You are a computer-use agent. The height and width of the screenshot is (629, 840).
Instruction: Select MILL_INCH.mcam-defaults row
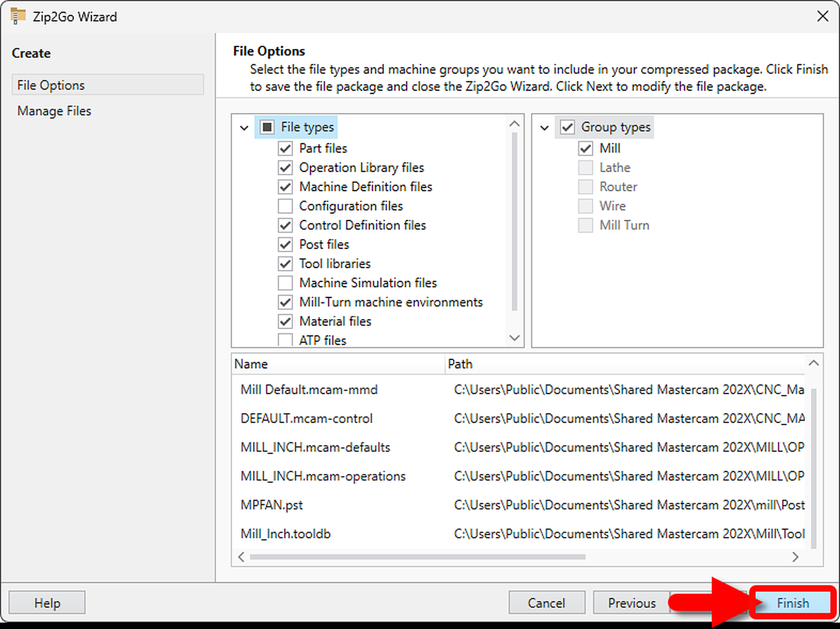click(x=518, y=447)
